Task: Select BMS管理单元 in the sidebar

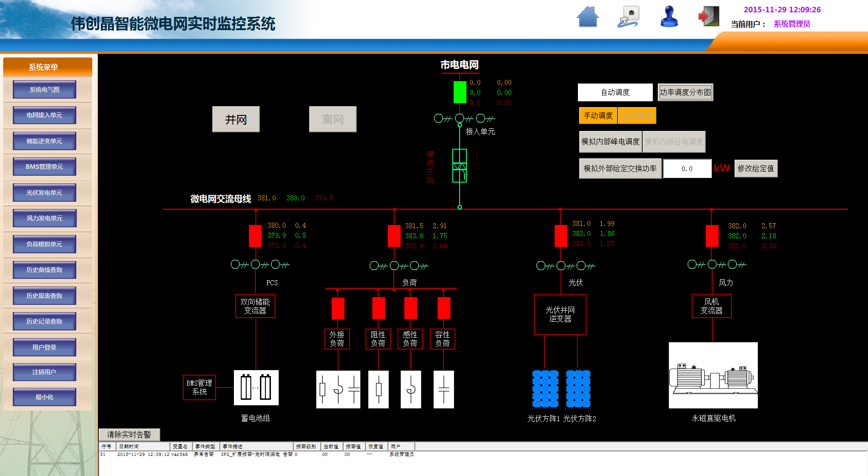Action: point(44,167)
